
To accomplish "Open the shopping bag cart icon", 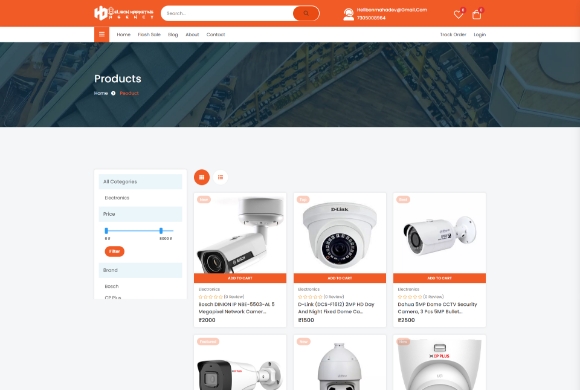I will coord(476,14).
